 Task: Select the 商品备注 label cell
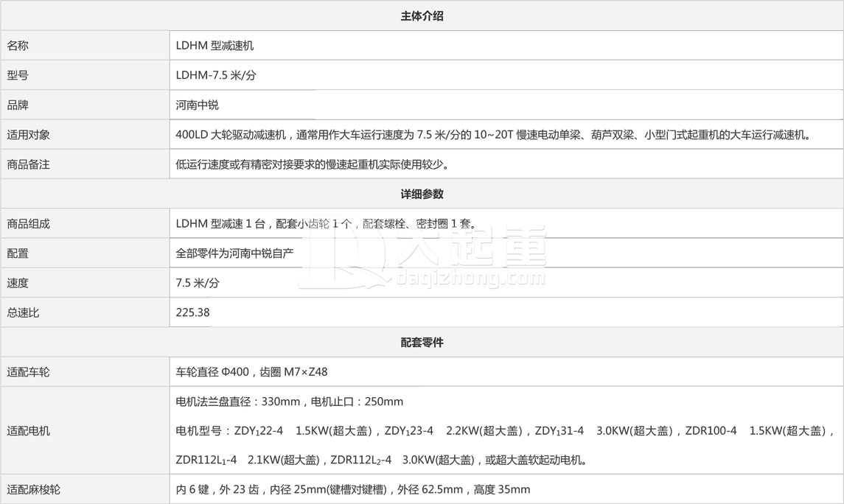(85, 164)
